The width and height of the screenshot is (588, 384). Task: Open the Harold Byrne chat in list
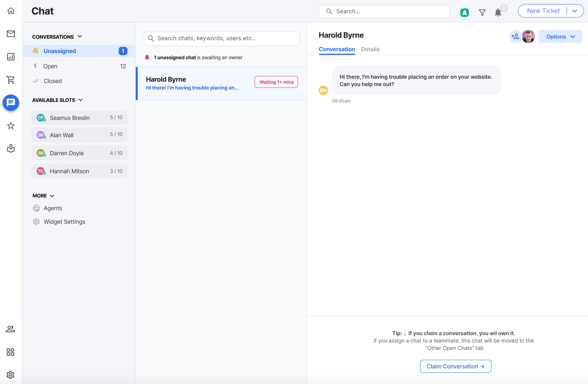221,84
